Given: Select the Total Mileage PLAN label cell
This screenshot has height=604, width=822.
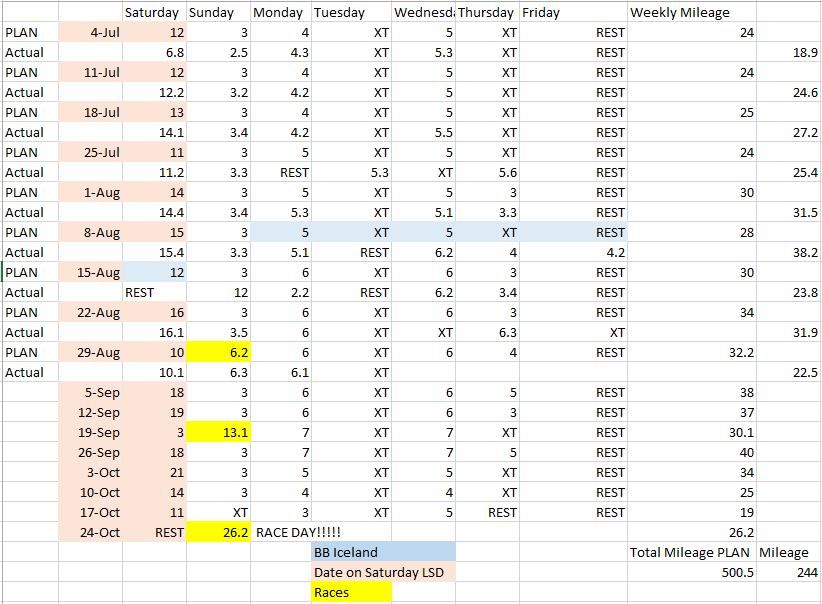Looking at the screenshot, I should click(691, 552).
